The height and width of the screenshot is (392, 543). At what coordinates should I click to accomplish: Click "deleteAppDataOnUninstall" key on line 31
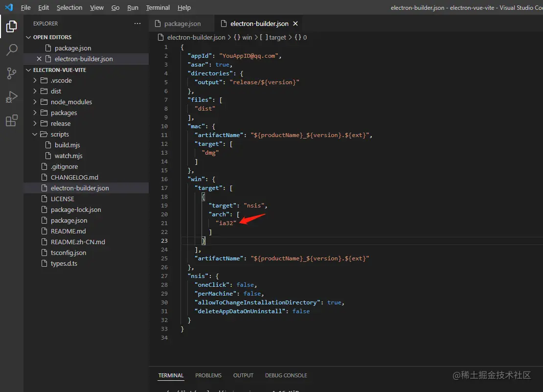(240, 311)
